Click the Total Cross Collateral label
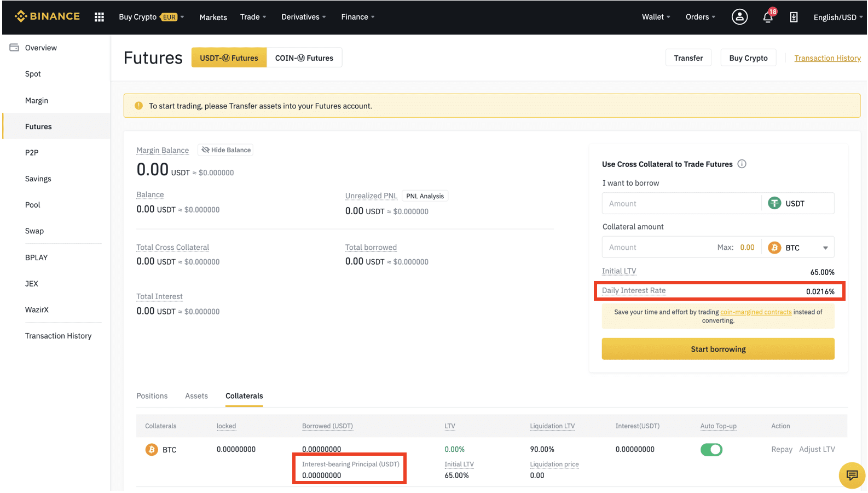 [172, 247]
